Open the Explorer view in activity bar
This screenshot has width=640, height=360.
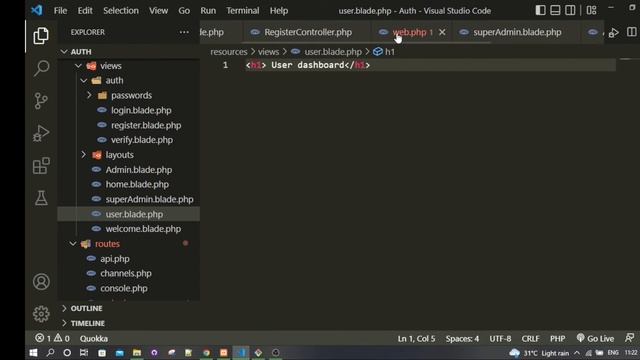tap(41, 36)
